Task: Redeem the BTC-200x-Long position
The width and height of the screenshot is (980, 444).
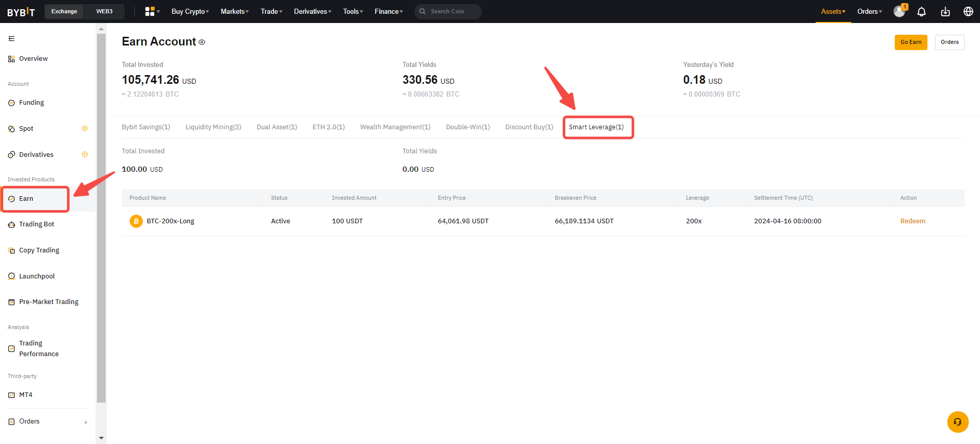Action: (x=913, y=221)
